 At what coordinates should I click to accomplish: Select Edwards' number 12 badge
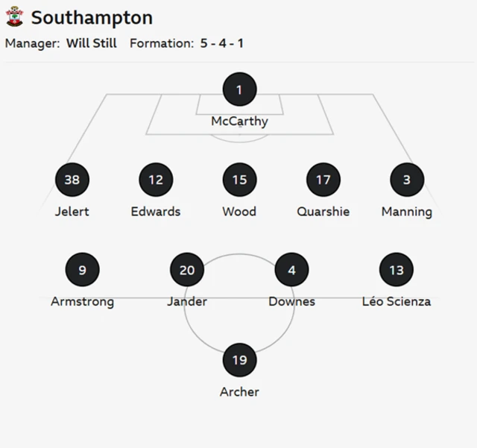[156, 180]
